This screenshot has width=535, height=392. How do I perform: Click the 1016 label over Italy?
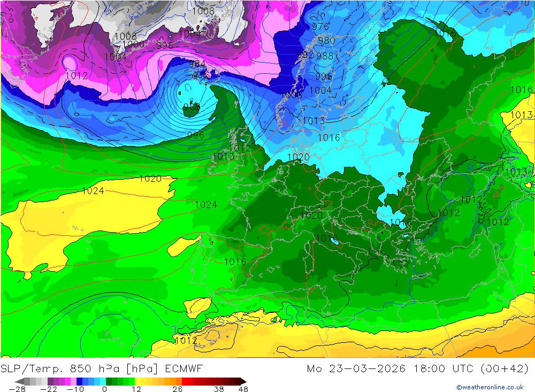pos(326,238)
